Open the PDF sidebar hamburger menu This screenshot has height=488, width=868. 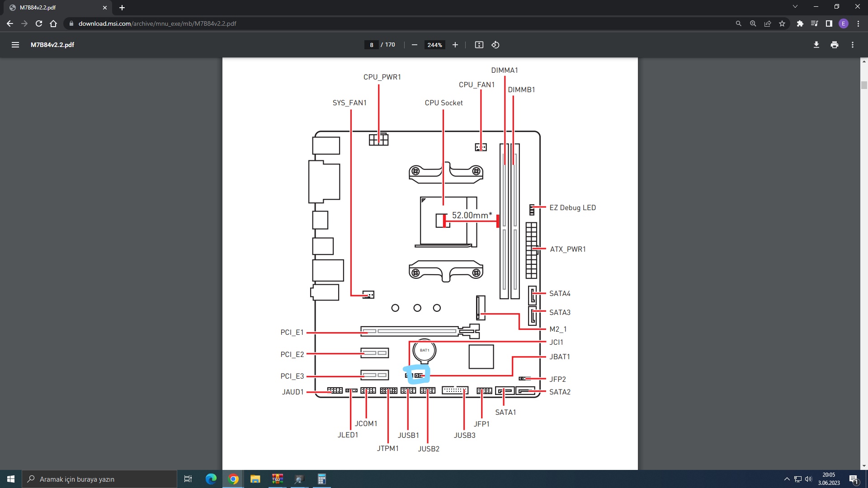point(15,45)
